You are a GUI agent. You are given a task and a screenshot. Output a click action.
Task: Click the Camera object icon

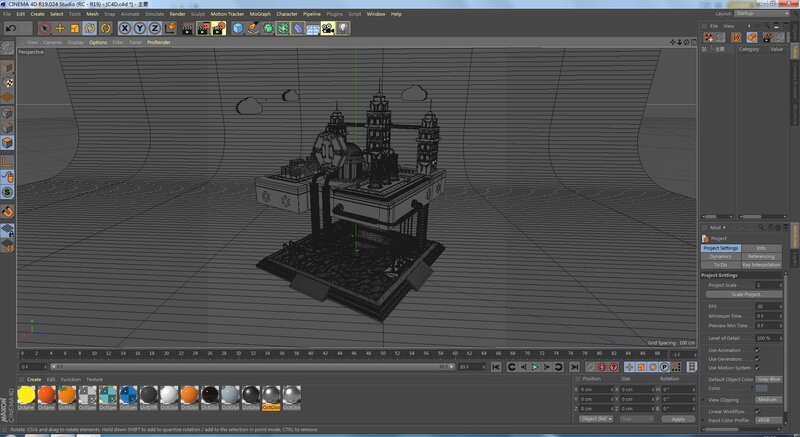tap(327, 28)
